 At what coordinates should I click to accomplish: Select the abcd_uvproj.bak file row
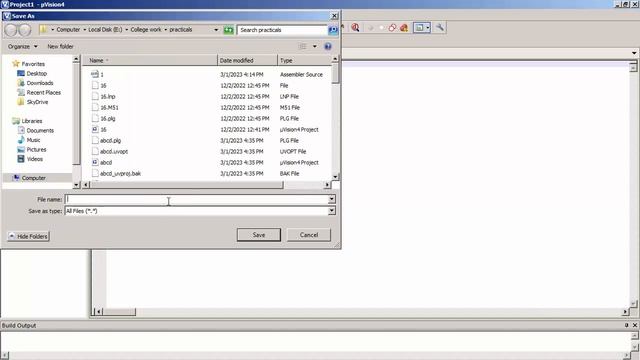click(207, 173)
